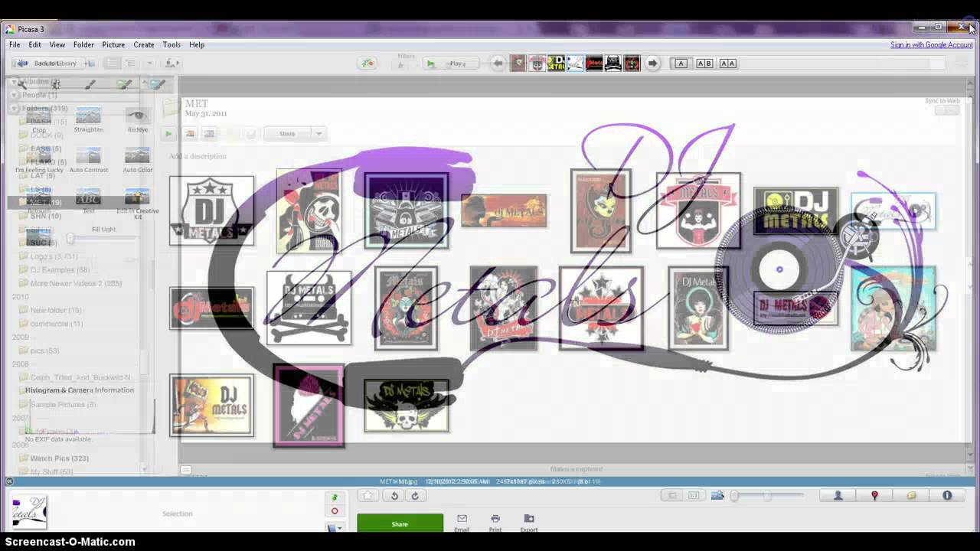Image resolution: width=980 pixels, height=551 pixels.
Task: Toggle the Properties info panel icon
Action: click(947, 496)
